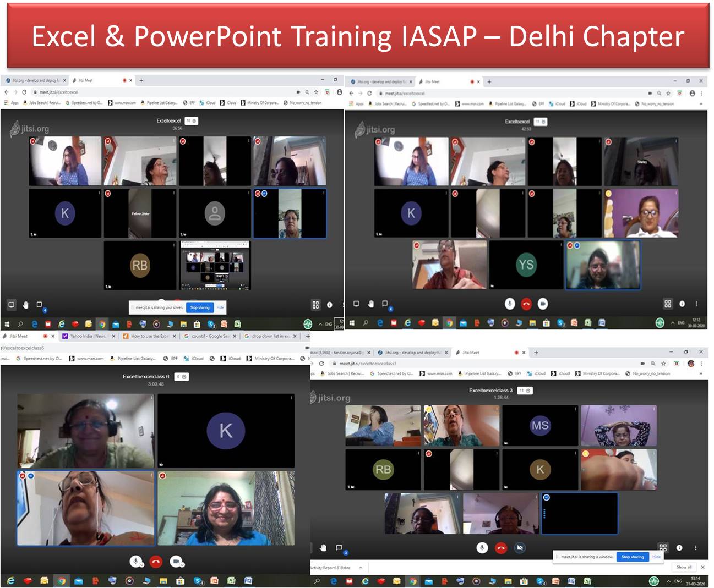
Task: Open Chrome three-dot menu in the 42:53 window
Action: pos(701,93)
